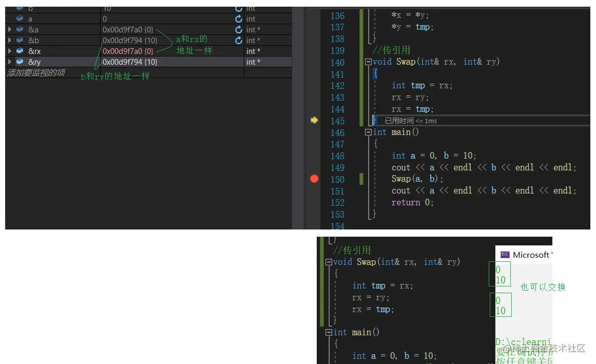Click the cube icon beside watch '&b'
The height and width of the screenshot is (364, 596).
20,40
